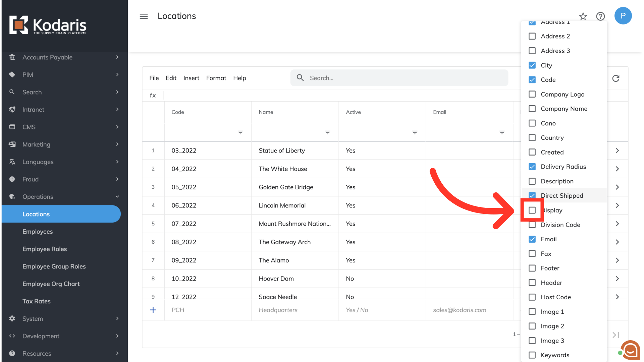644x362 pixels.
Task: Open the Tax Rates page
Action: pos(37,301)
